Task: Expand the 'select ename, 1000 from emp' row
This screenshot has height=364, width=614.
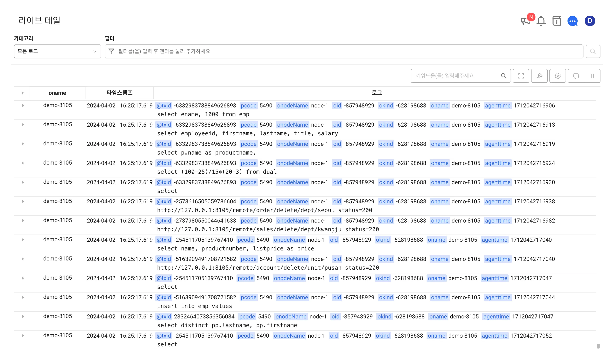Action: (x=23, y=105)
